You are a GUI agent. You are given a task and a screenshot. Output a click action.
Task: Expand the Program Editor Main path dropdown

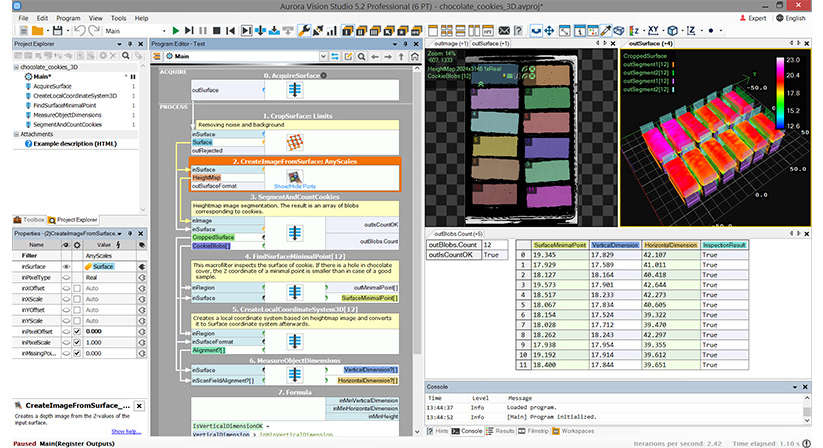pyautogui.click(x=323, y=56)
